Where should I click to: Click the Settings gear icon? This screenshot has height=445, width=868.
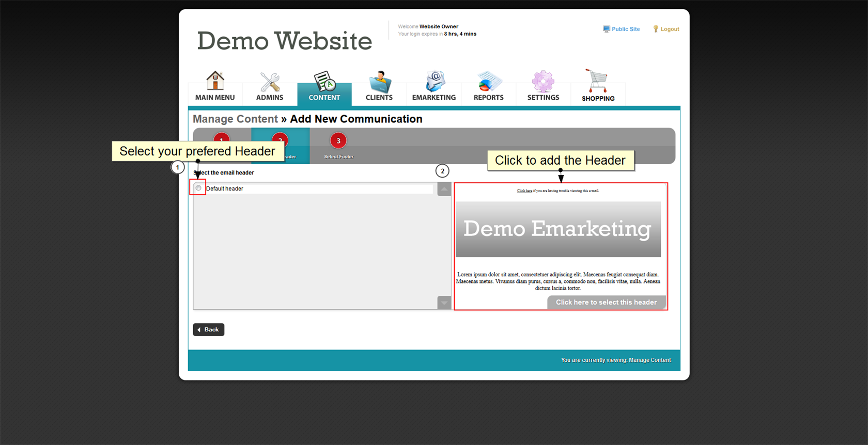click(x=543, y=82)
